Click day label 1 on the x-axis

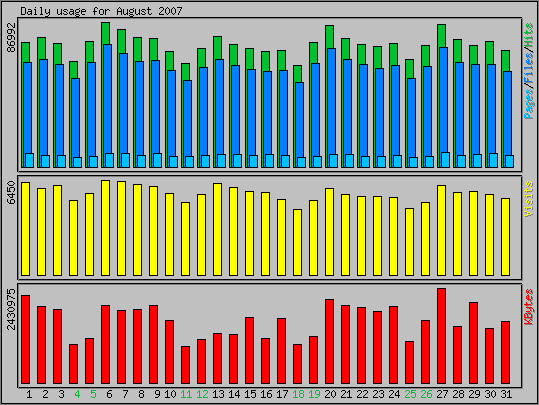[x=29, y=394]
